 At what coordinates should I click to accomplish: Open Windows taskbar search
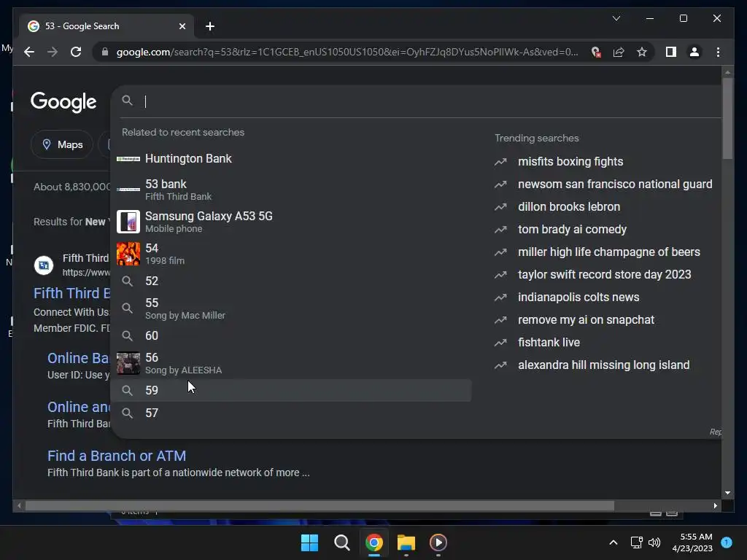click(x=341, y=542)
